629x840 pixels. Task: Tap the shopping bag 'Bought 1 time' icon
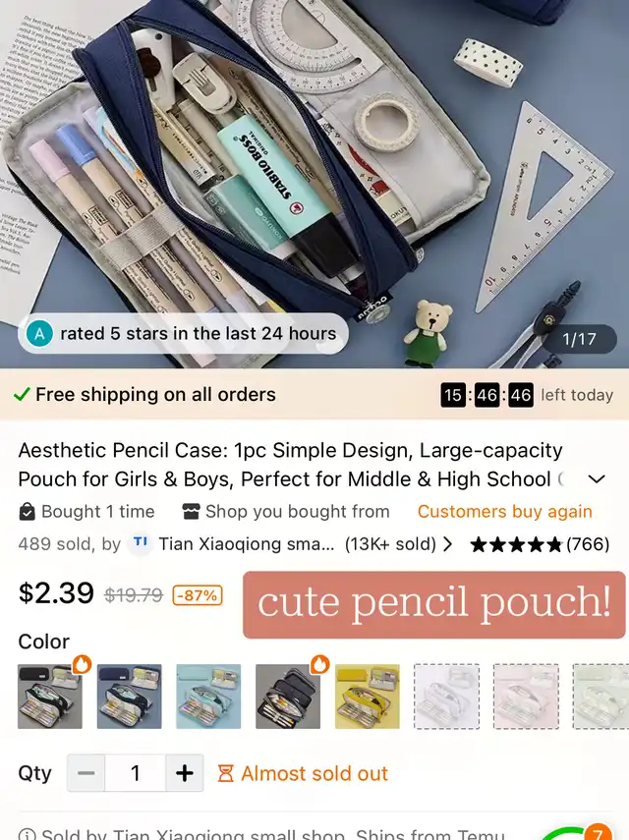(x=27, y=512)
